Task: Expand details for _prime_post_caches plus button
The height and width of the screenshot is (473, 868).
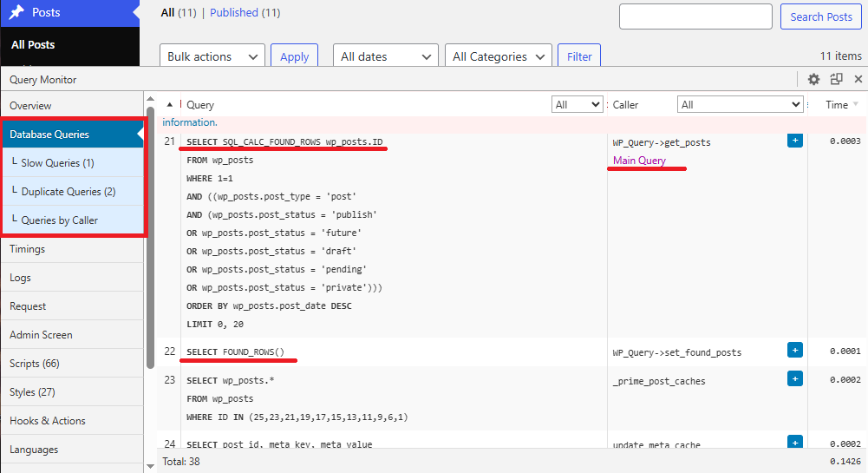Action: point(795,379)
